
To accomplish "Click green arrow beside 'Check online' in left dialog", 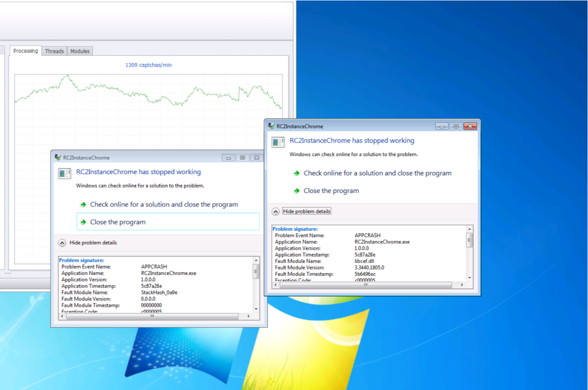I will tap(83, 204).
